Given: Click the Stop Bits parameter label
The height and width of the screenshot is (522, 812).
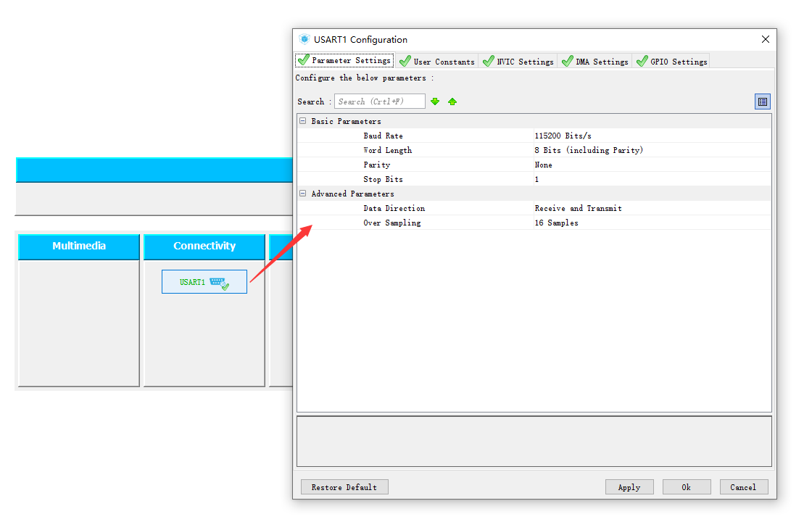Looking at the screenshot, I should click(x=384, y=179).
